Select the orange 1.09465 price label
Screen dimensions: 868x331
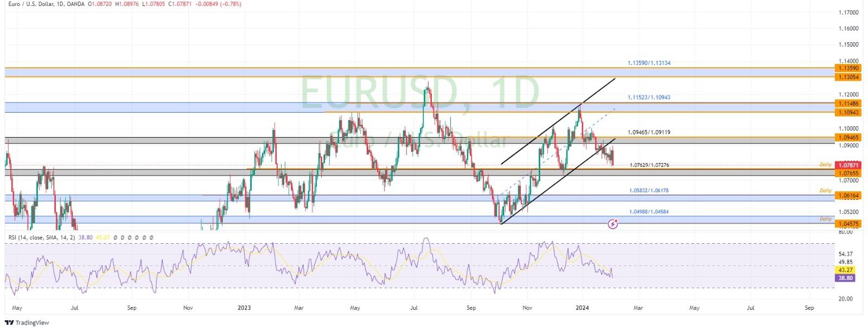tap(847, 138)
